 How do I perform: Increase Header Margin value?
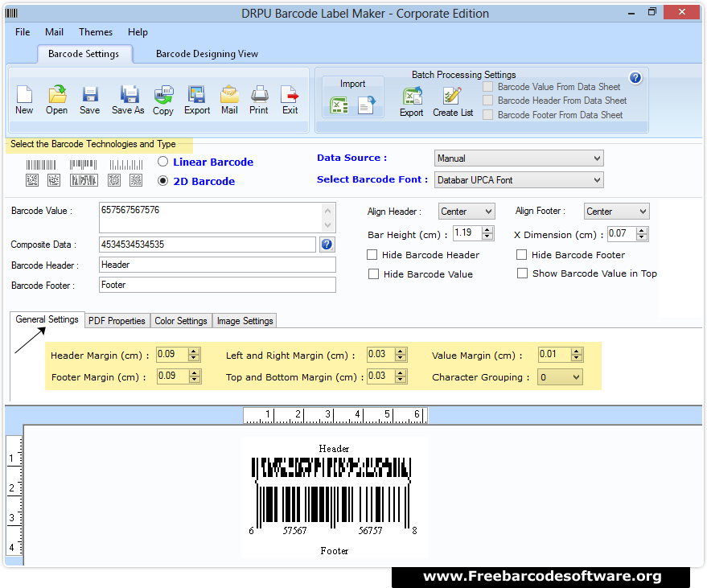click(194, 352)
